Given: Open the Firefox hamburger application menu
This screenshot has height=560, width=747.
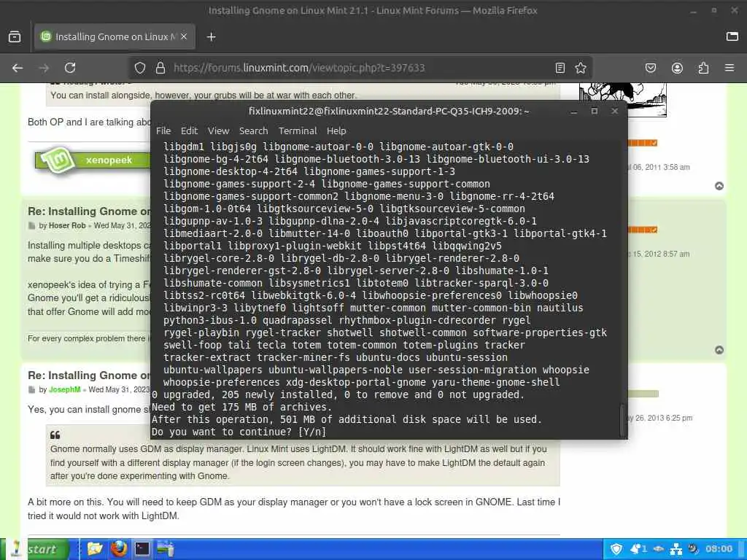Looking at the screenshot, I should tap(729, 68).
